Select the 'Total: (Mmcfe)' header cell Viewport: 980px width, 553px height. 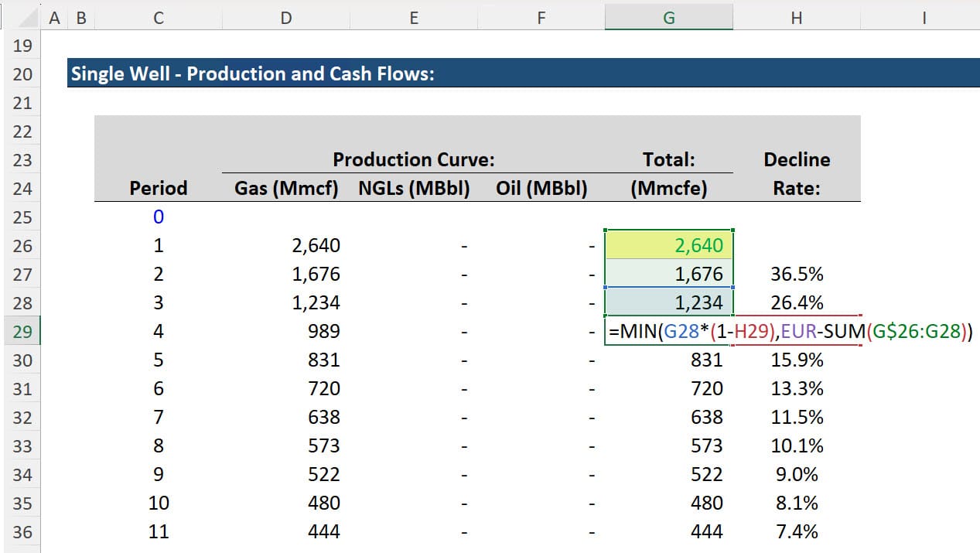pos(668,188)
